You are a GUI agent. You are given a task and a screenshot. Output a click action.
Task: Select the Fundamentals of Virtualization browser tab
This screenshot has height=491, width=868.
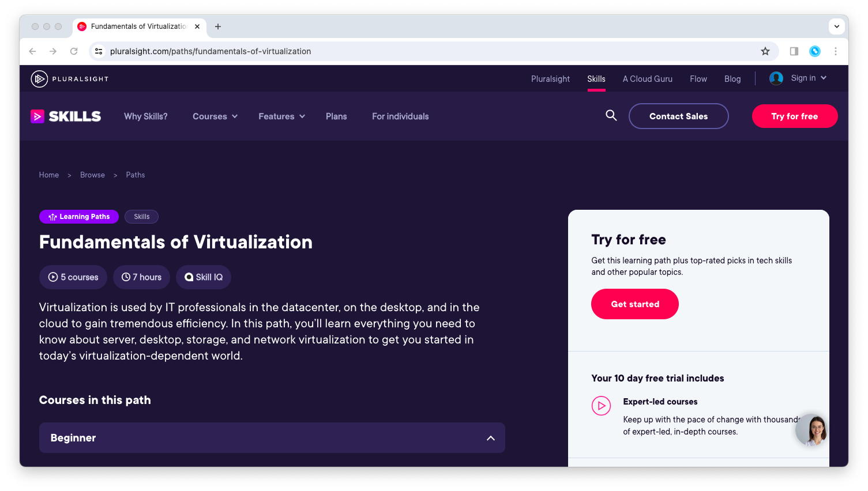coord(138,27)
